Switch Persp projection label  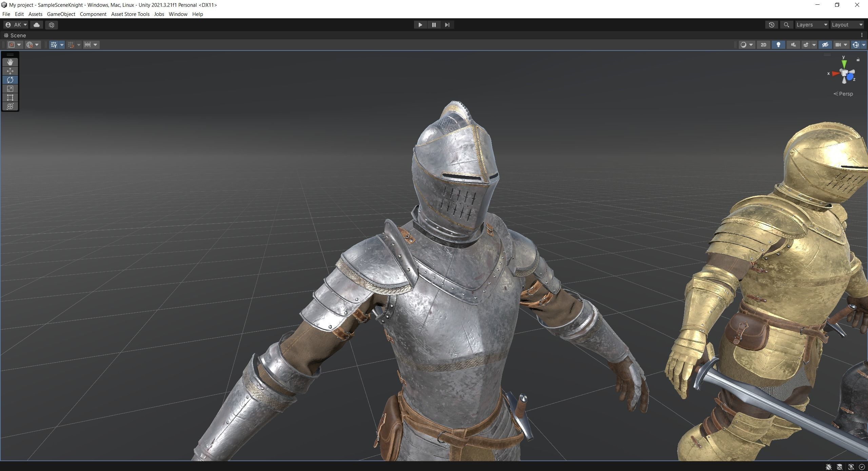coord(843,94)
